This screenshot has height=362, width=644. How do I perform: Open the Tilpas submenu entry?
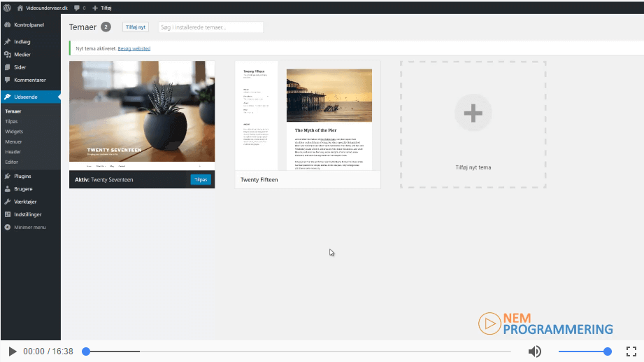11,121
